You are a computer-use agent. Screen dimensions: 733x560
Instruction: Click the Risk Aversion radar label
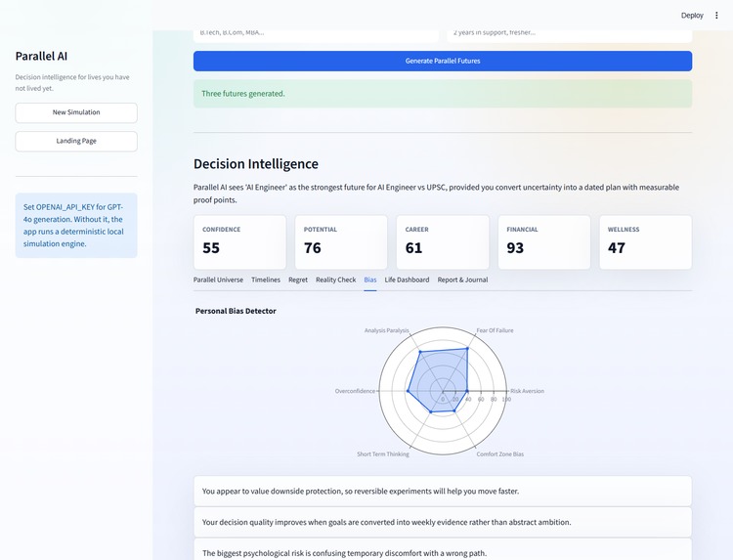(527, 391)
